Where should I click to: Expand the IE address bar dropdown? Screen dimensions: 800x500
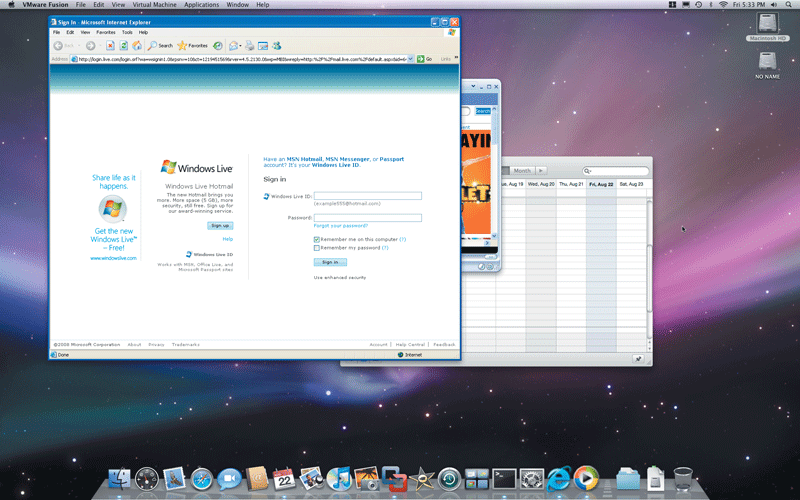click(x=410, y=59)
